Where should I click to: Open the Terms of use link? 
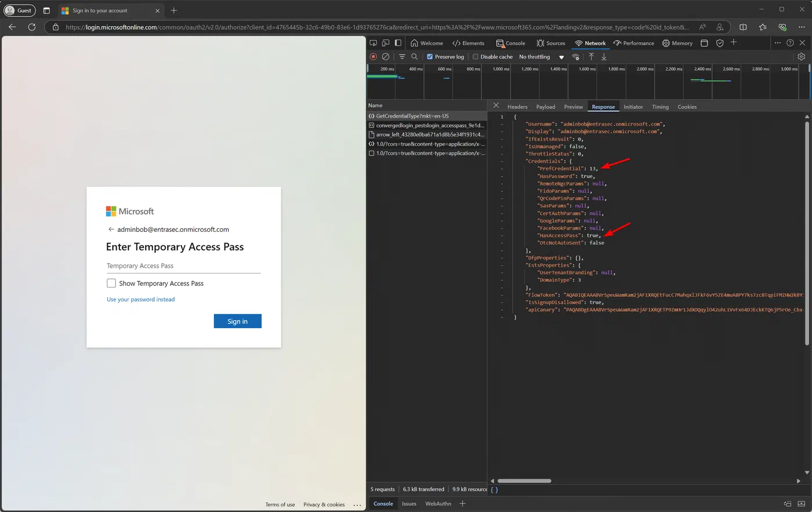click(x=280, y=504)
